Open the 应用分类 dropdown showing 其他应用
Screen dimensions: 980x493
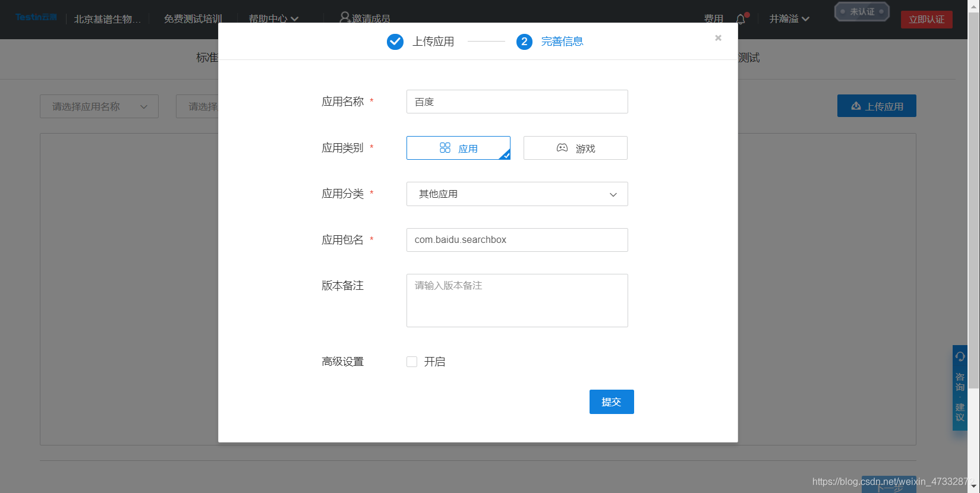[x=517, y=194]
